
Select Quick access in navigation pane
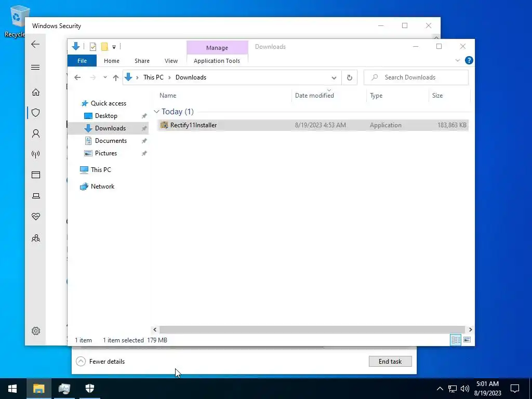[x=108, y=103]
